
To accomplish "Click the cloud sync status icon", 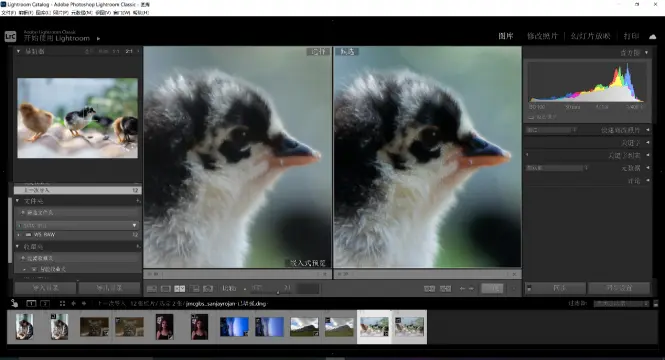I will [x=653, y=36].
